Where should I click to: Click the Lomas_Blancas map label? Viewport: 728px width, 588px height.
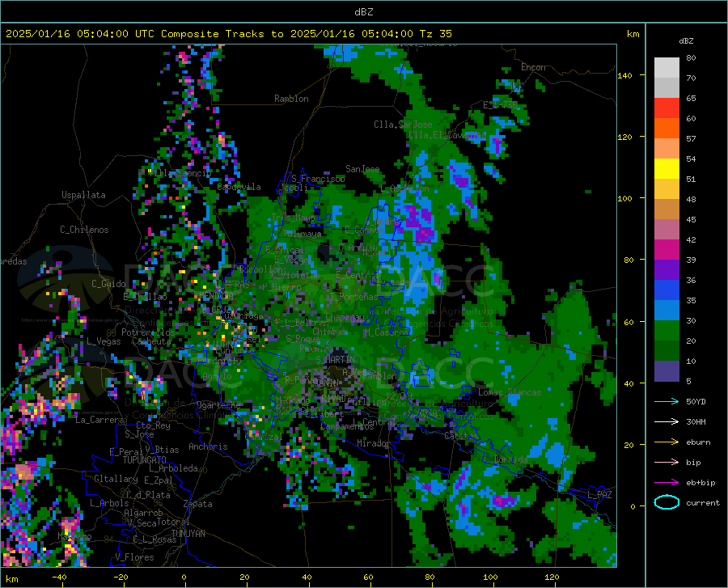510,392
